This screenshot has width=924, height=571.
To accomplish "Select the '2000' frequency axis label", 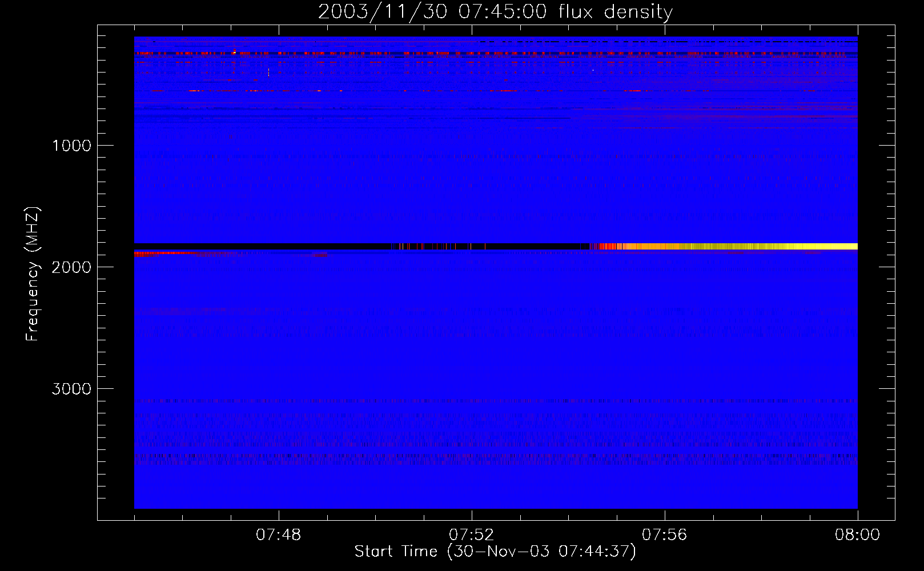I will pyautogui.click(x=71, y=267).
